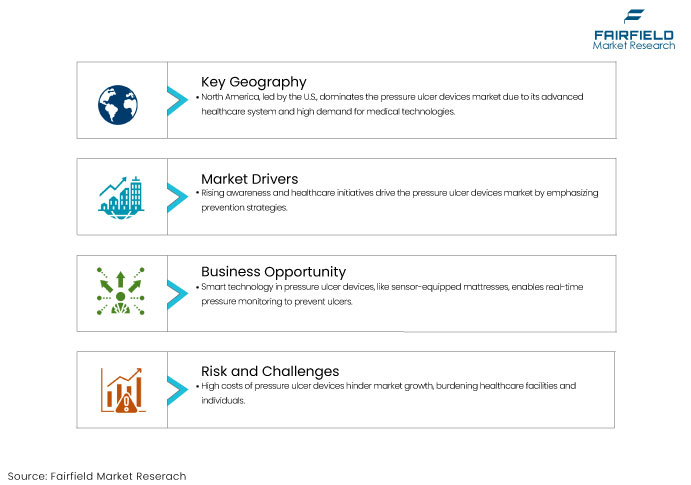The image size is (691, 485).
Task: Click the Market Research logo subtitle
Action: tap(634, 45)
